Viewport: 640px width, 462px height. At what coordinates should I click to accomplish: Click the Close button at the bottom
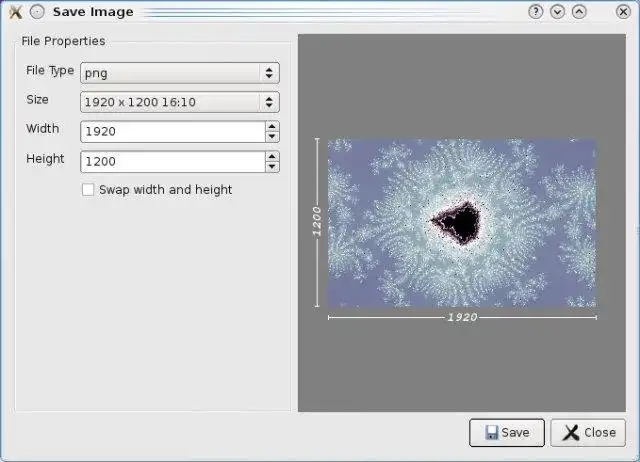[588, 433]
